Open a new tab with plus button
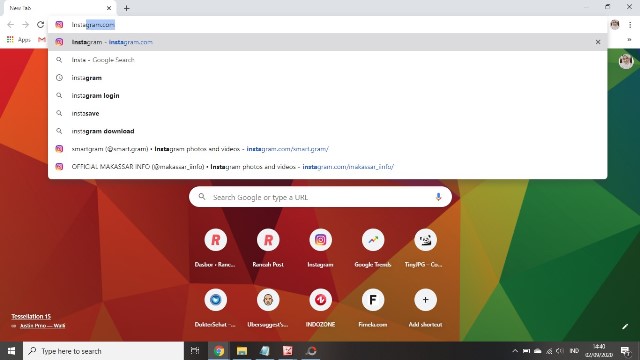The width and height of the screenshot is (640, 360). pos(127,8)
